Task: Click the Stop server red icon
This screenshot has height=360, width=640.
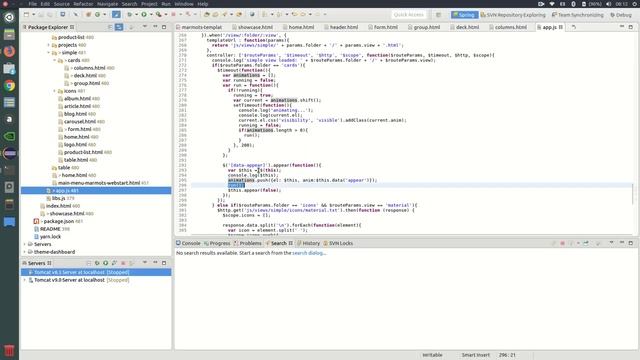Action: pos(123,263)
